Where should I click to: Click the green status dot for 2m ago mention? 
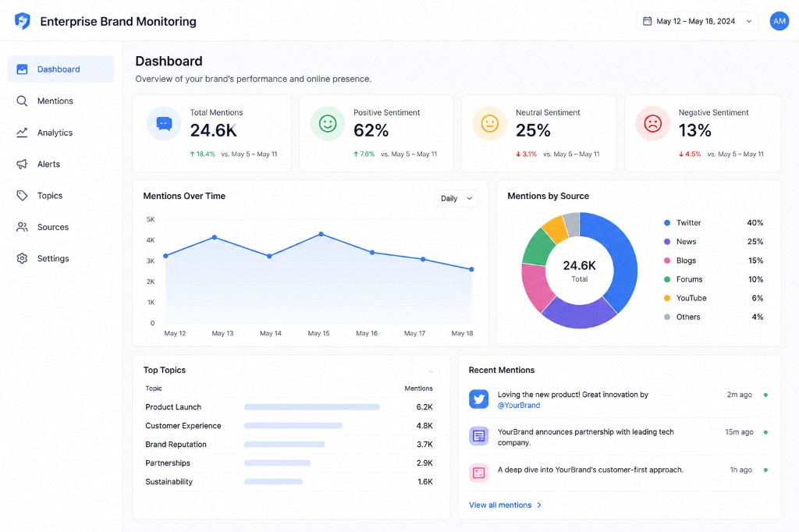(x=765, y=395)
